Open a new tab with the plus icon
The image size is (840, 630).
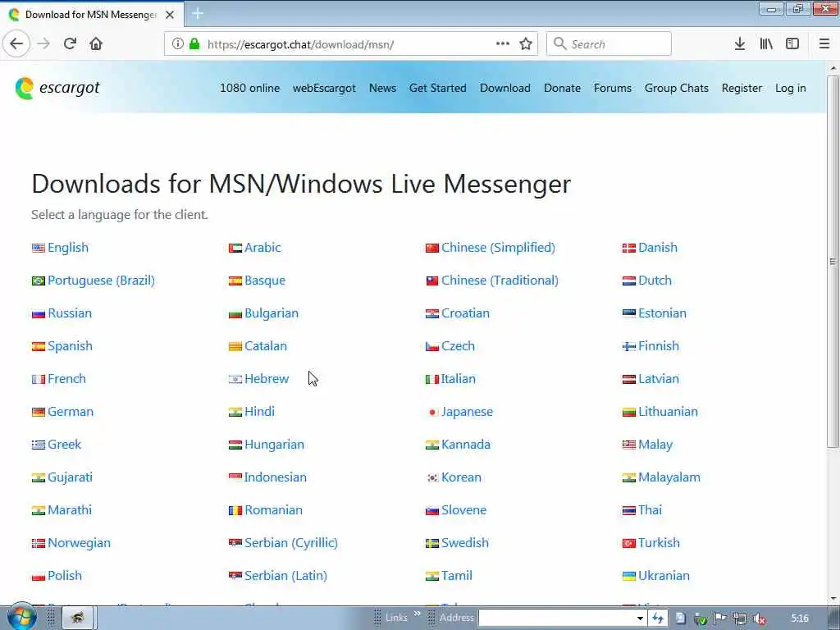tap(198, 14)
